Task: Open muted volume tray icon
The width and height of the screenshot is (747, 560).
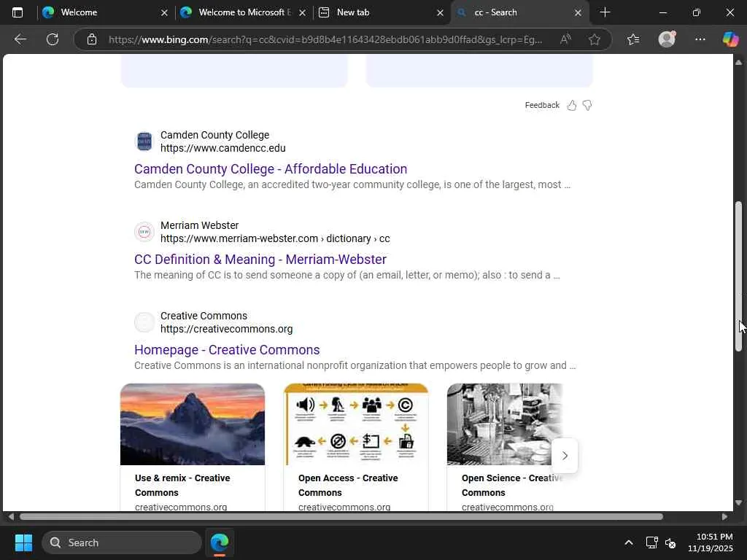Action: (x=670, y=542)
